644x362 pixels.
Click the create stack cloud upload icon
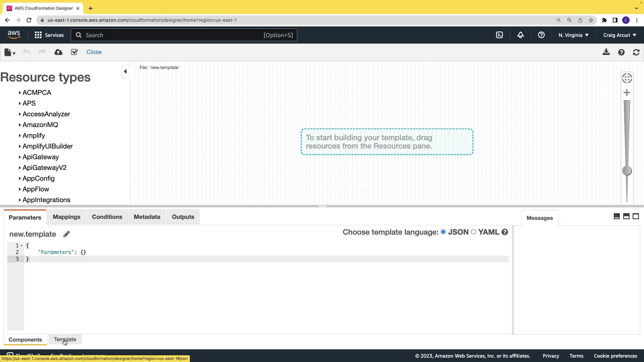click(58, 52)
